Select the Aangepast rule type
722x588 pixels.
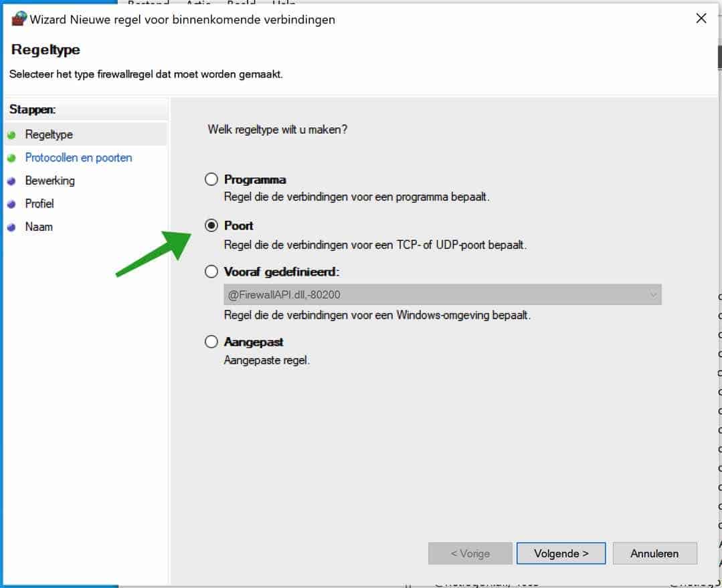(211, 341)
